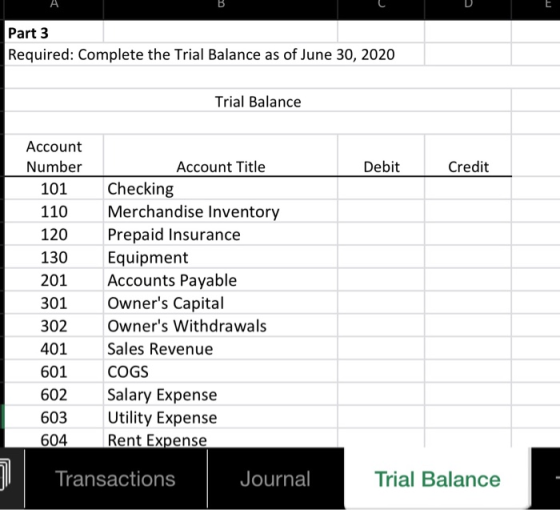Select account number 601 cell
The height and width of the screenshot is (510, 560).
click(54, 371)
